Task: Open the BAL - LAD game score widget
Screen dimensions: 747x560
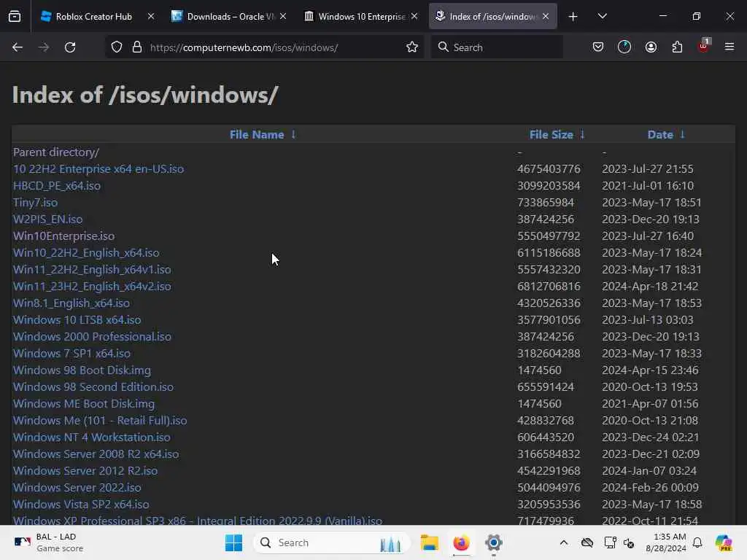Action: point(49,542)
